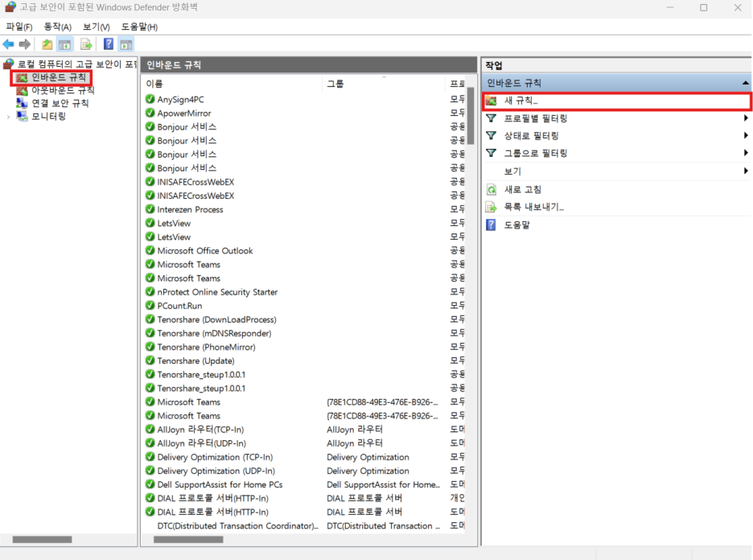Select the nProtect Online Security Starter rule
Screen dimensions: 753x560
[217, 292]
